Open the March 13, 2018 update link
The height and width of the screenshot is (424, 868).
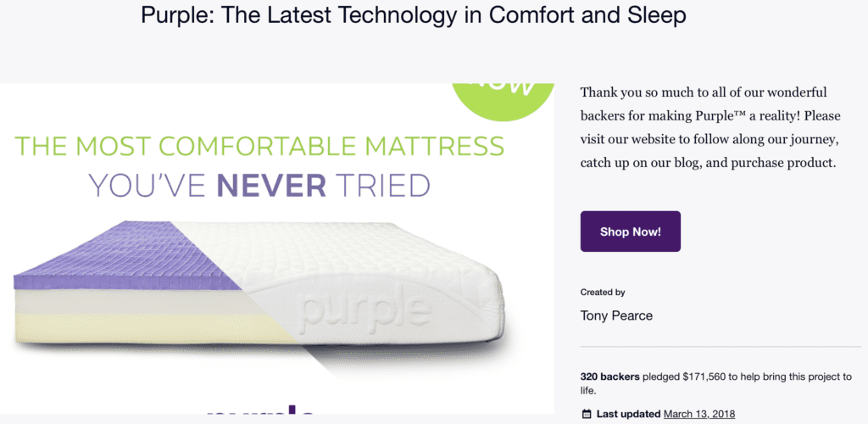(699, 414)
